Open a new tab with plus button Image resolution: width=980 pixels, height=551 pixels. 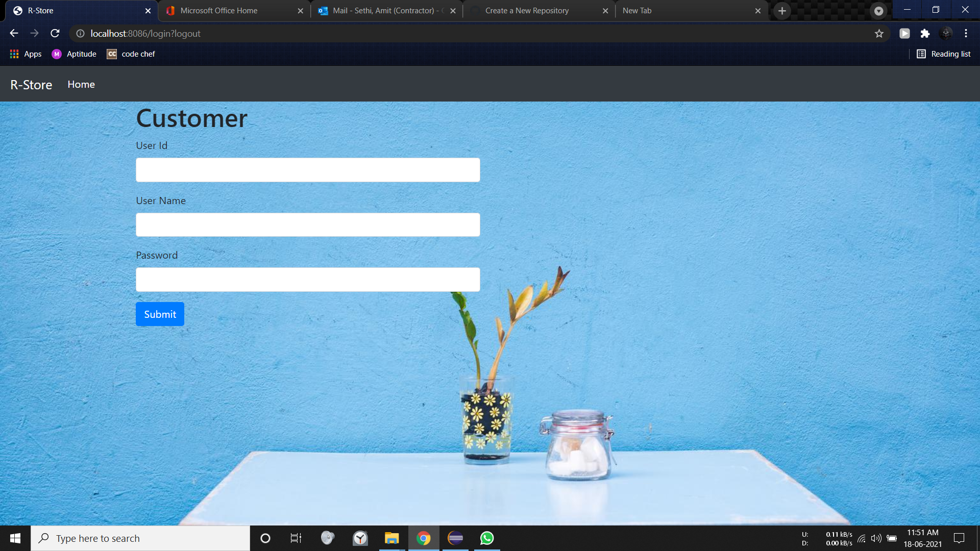coord(782,11)
